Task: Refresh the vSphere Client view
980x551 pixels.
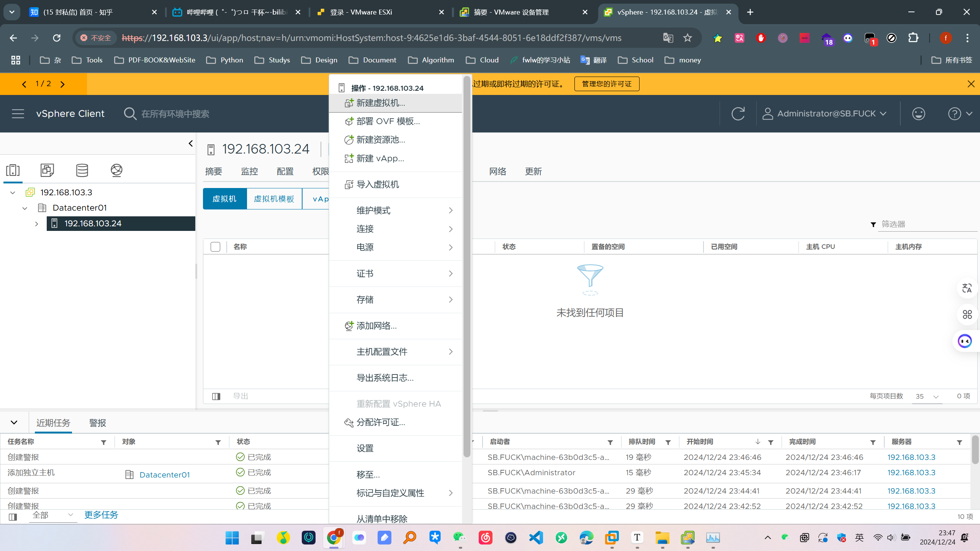Action: [738, 114]
